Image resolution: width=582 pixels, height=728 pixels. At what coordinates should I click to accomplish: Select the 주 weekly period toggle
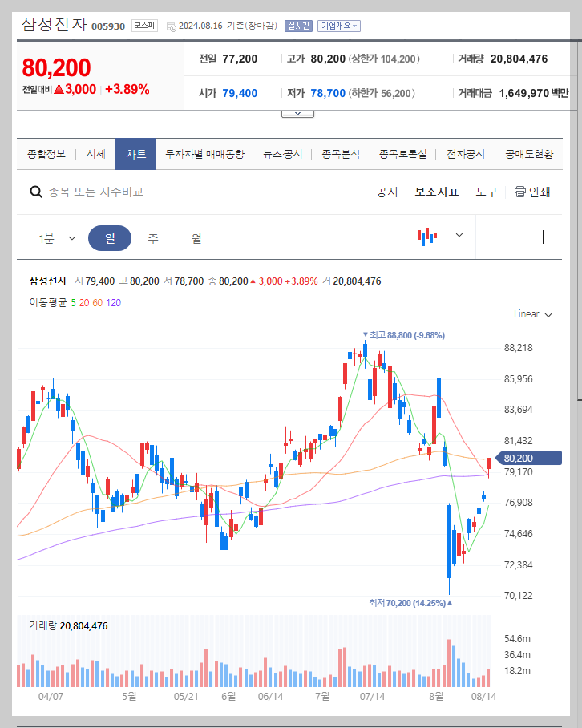click(x=153, y=238)
